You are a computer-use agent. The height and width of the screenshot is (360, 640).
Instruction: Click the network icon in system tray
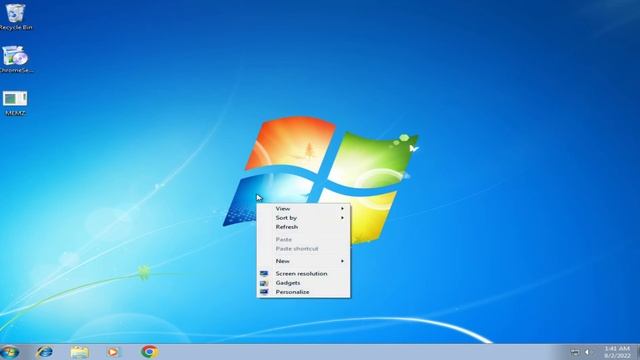pyautogui.click(x=575, y=352)
